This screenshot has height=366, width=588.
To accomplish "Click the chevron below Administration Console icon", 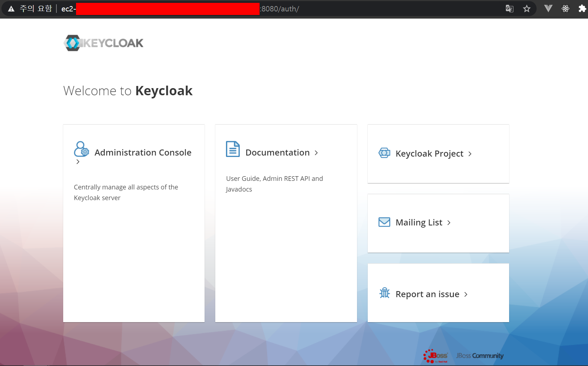I will point(78,162).
